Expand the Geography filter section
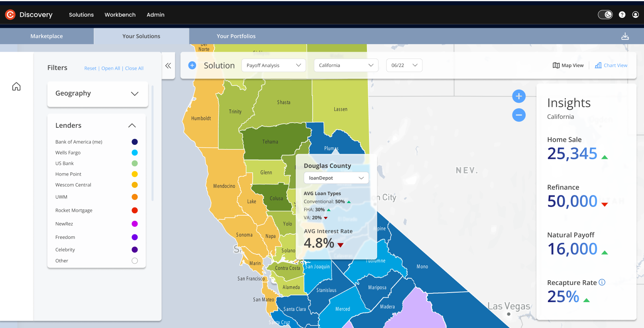The height and width of the screenshot is (328, 644). pos(98,94)
